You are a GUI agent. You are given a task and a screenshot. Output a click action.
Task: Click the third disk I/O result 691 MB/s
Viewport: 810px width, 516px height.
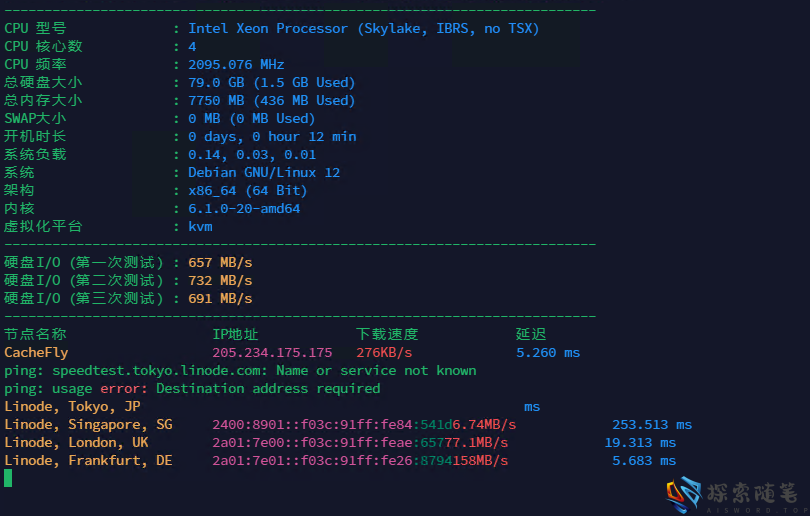tap(220, 299)
